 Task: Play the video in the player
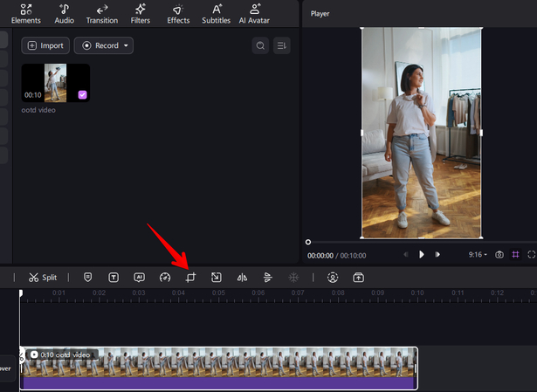pyautogui.click(x=421, y=255)
